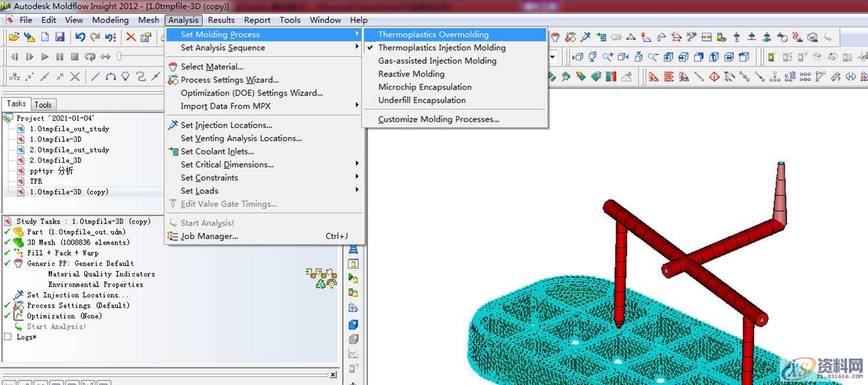Click the Zoom In magnifier icon
Screen dimensions: 868x385
(608, 57)
